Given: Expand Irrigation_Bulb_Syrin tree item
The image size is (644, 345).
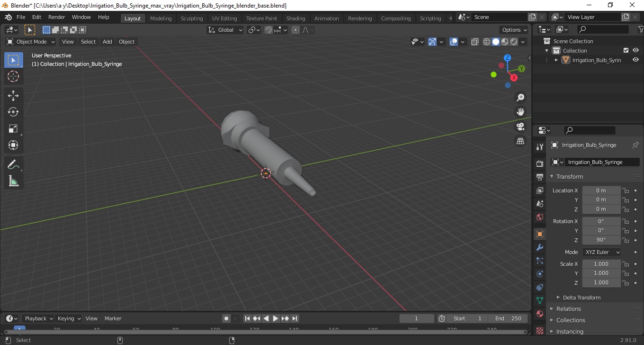Looking at the screenshot, I should point(556,60).
